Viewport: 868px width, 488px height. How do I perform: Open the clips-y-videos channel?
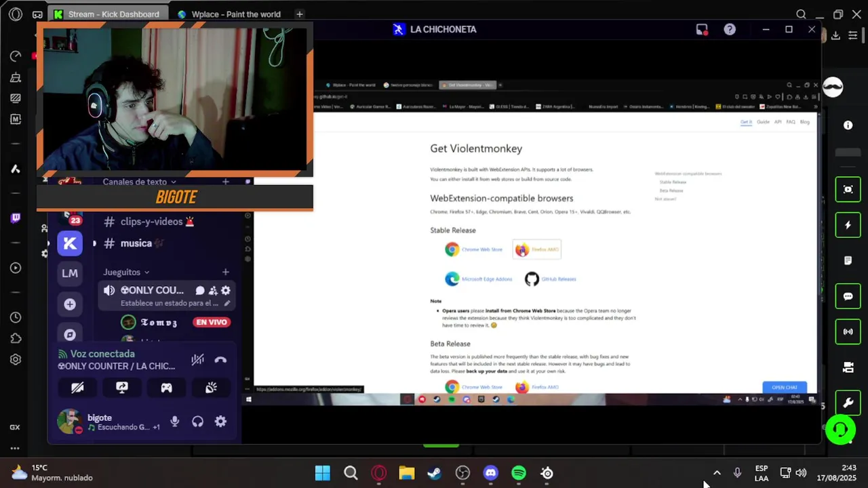(x=149, y=222)
